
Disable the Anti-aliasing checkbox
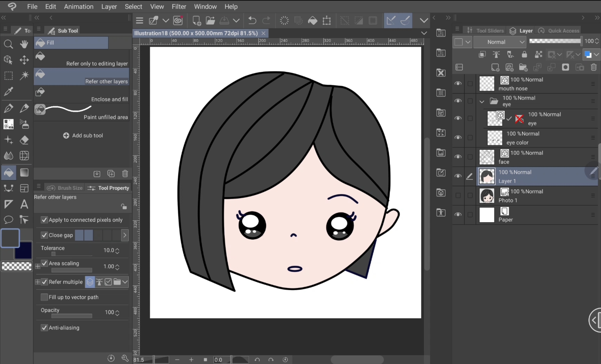pos(44,327)
